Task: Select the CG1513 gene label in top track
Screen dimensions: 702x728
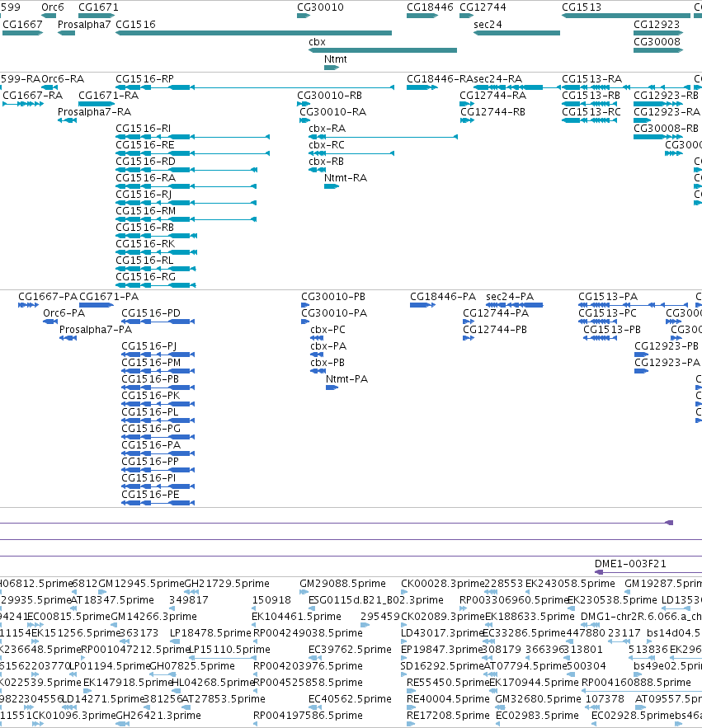Action: click(x=582, y=7)
